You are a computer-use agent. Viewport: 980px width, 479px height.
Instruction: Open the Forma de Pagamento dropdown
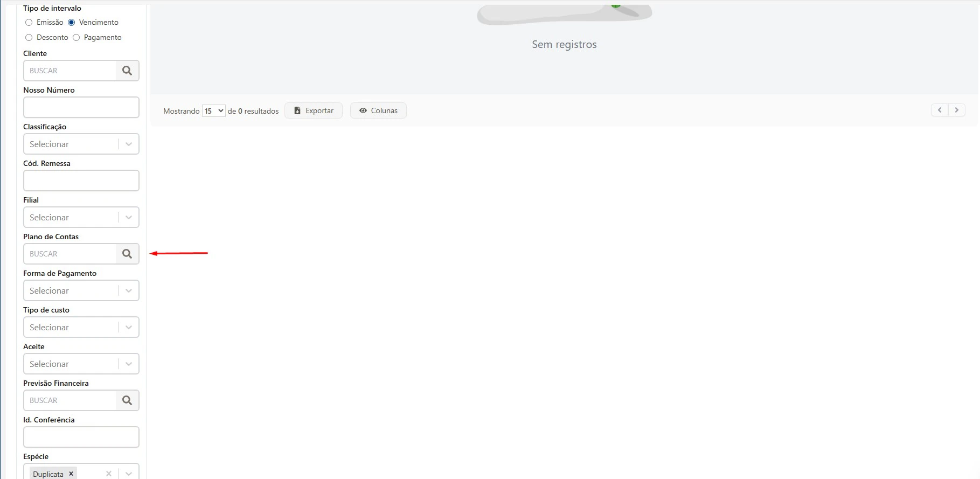(x=81, y=290)
